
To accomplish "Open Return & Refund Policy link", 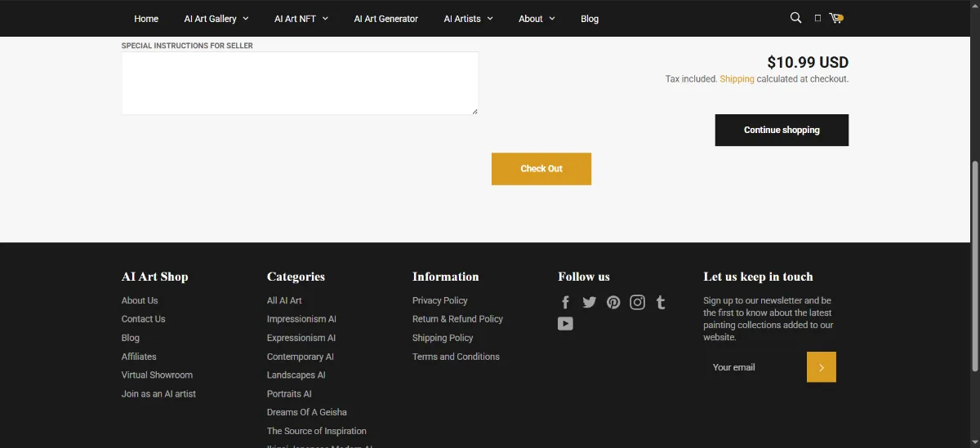I will [457, 319].
